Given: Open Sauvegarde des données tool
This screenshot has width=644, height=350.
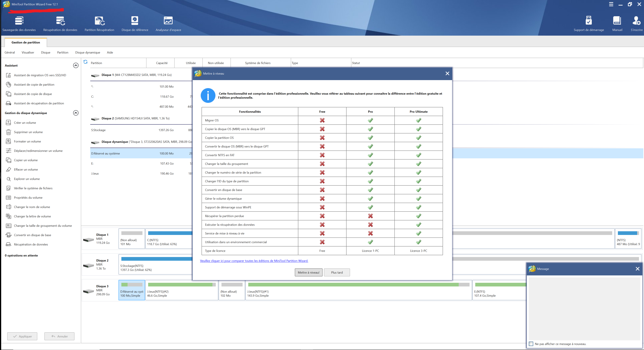Looking at the screenshot, I should pos(19,24).
